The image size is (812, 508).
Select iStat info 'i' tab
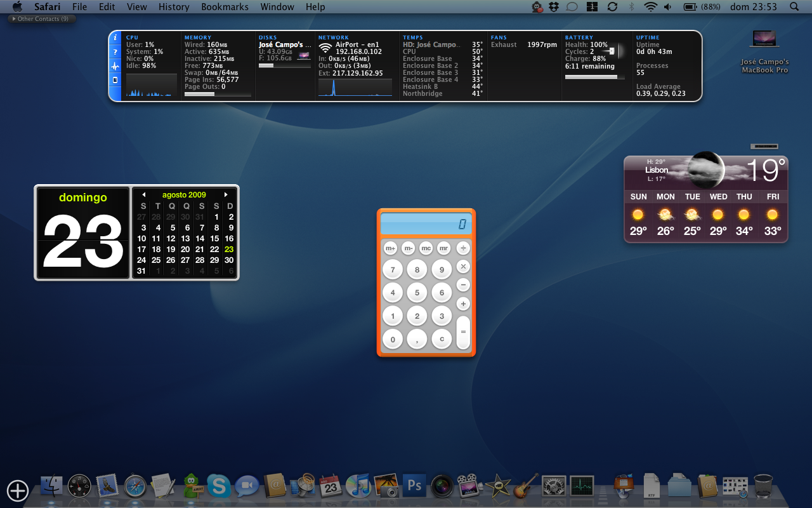point(115,38)
